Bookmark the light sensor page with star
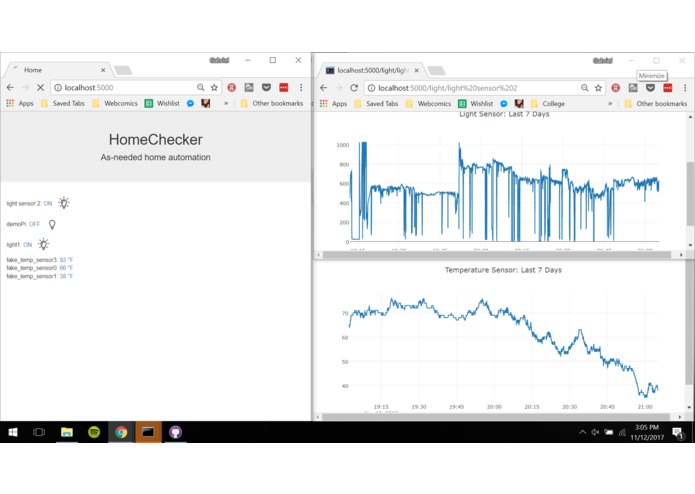Image resolution: width=695 pixels, height=494 pixels. 598,88
